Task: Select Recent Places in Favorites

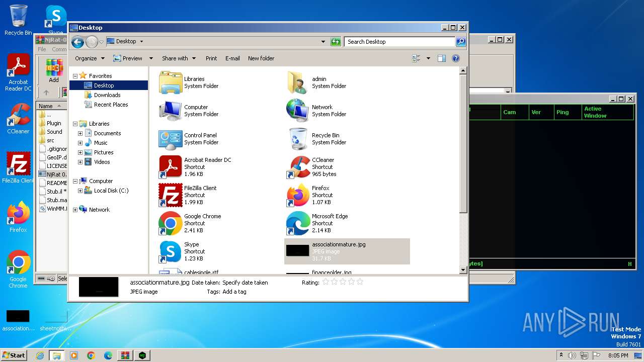Action: coord(111,105)
